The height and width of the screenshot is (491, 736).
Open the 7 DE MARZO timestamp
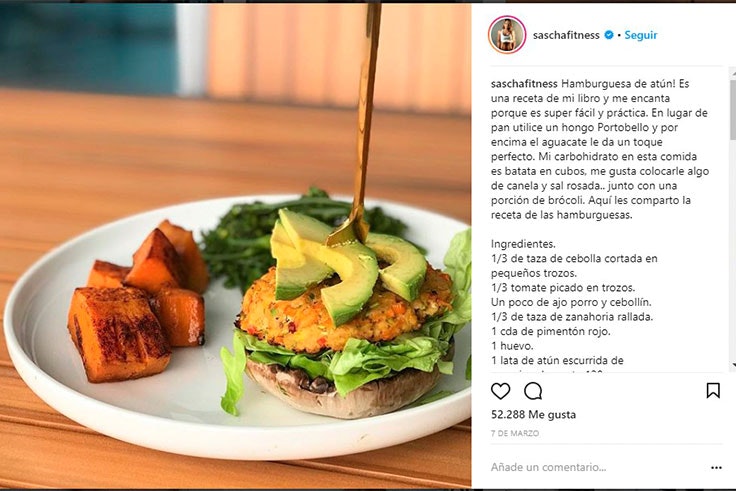[x=515, y=433]
